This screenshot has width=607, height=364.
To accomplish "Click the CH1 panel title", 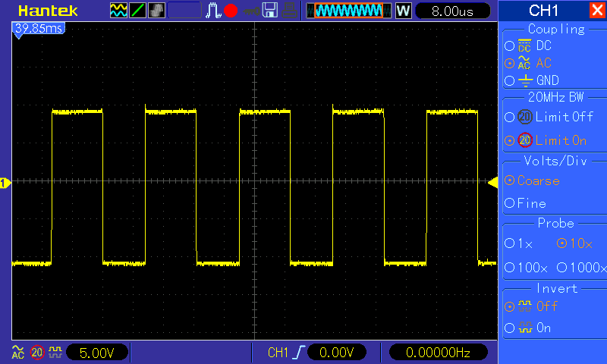I will [543, 11].
